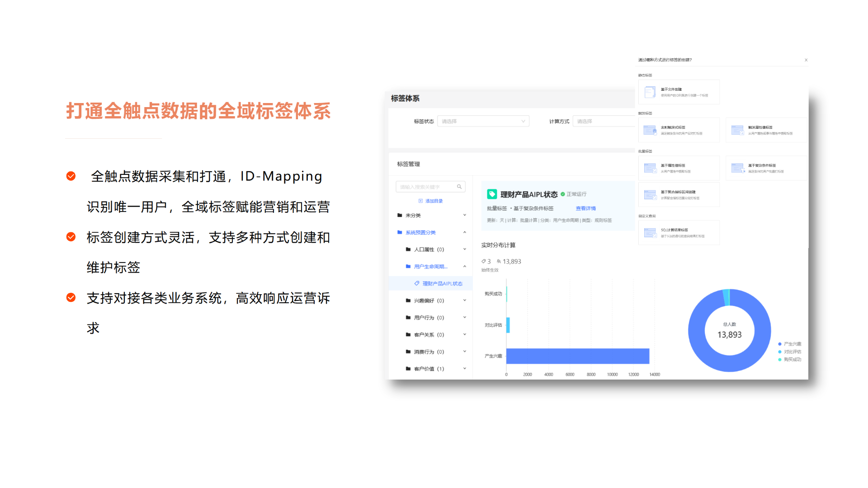
Task: Click the icon of 触发属性值标签 card
Action: (x=737, y=130)
